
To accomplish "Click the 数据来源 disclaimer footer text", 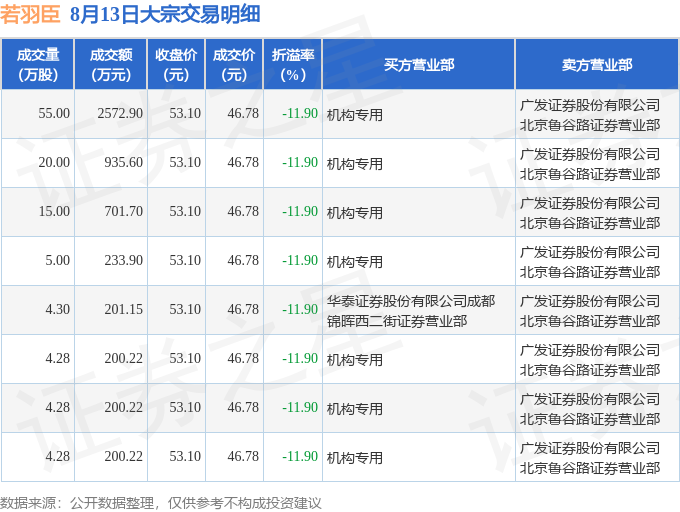I will coord(160,503).
